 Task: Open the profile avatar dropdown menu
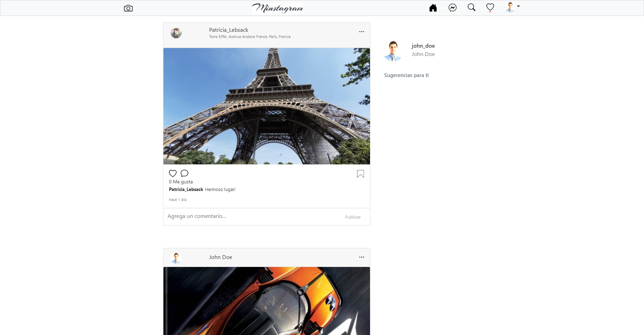pos(512,7)
